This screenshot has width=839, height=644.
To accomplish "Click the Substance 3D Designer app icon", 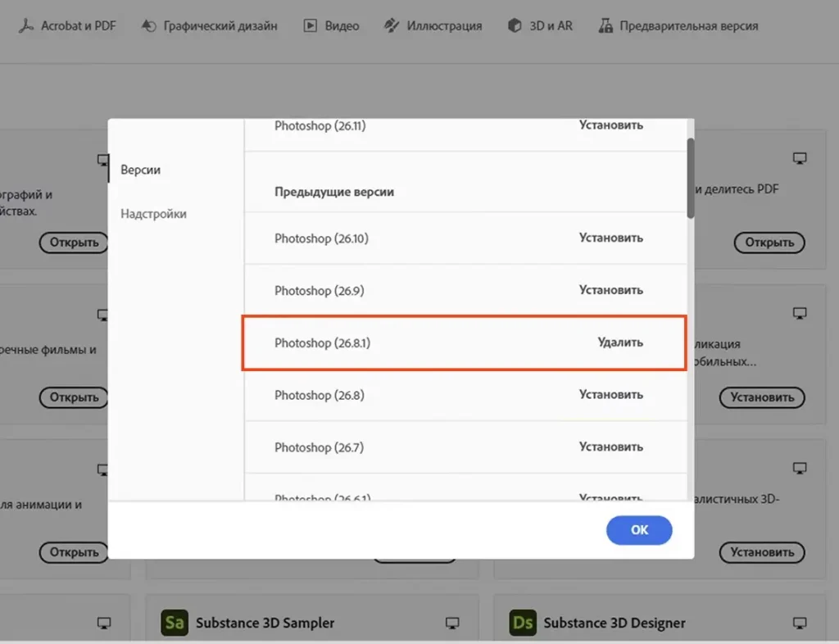I will tap(523, 623).
